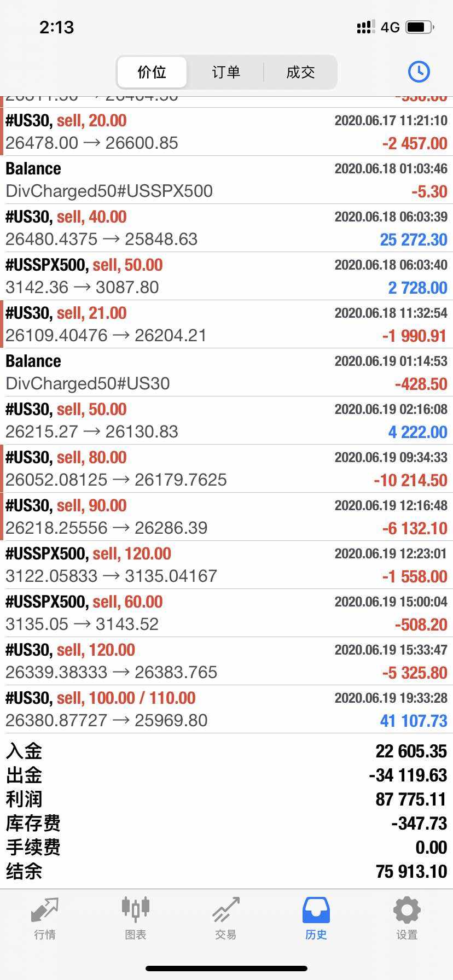This screenshot has height=980, width=453.
Task: Open the history period clock icon
Action: click(x=419, y=72)
